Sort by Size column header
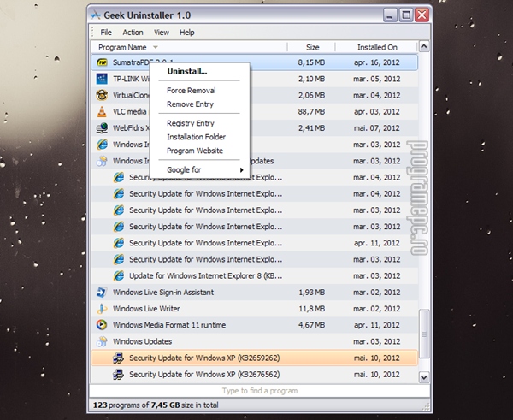This screenshot has height=420, width=513. point(311,47)
